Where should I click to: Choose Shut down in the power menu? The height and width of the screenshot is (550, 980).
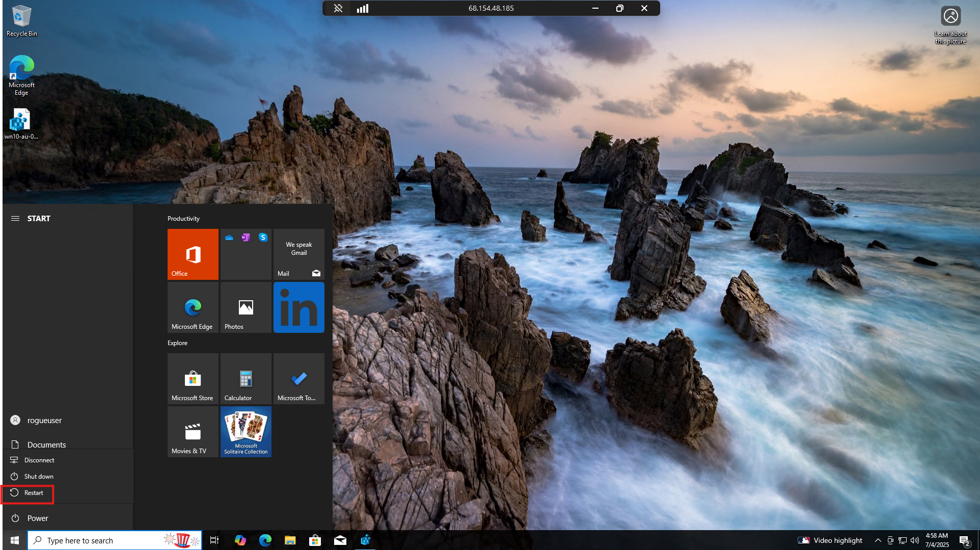coord(39,477)
